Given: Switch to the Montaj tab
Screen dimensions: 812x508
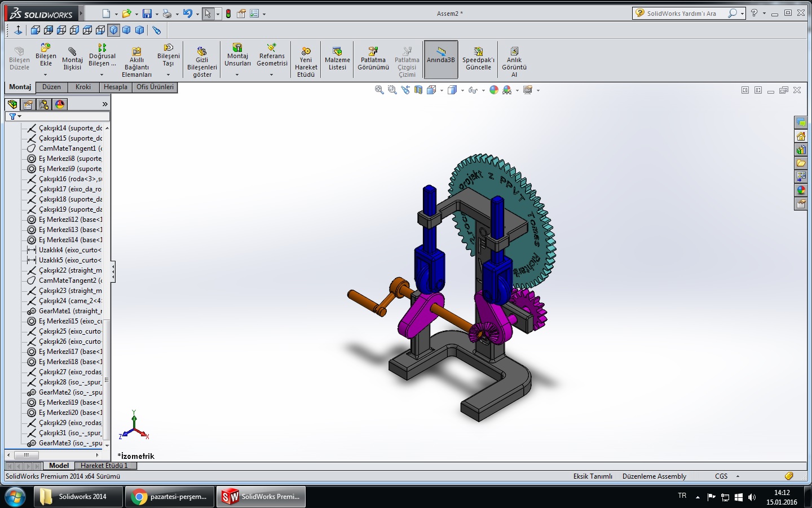Looking at the screenshot, I should (x=20, y=87).
